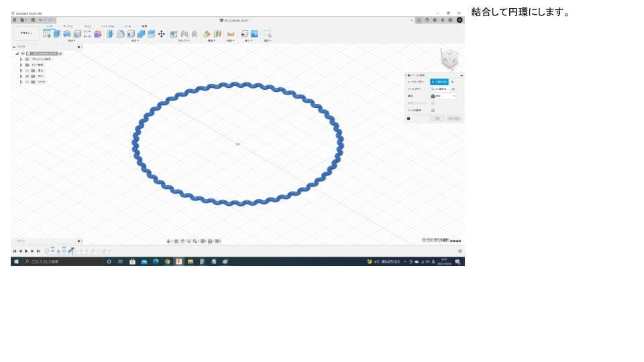Viewport: 644px width, 362px height.
Task: Select the Create Form purple icon
Action: pos(97,34)
